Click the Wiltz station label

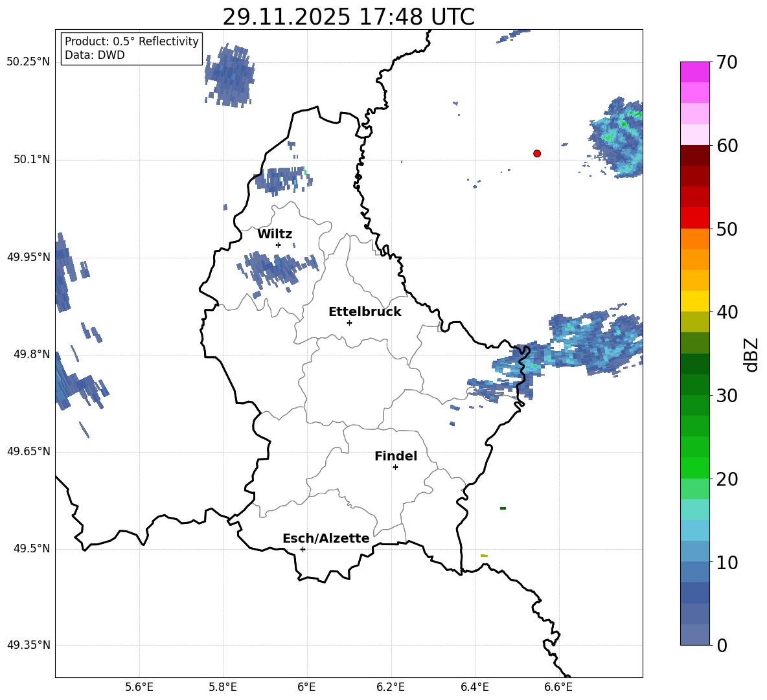click(x=275, y=234)
